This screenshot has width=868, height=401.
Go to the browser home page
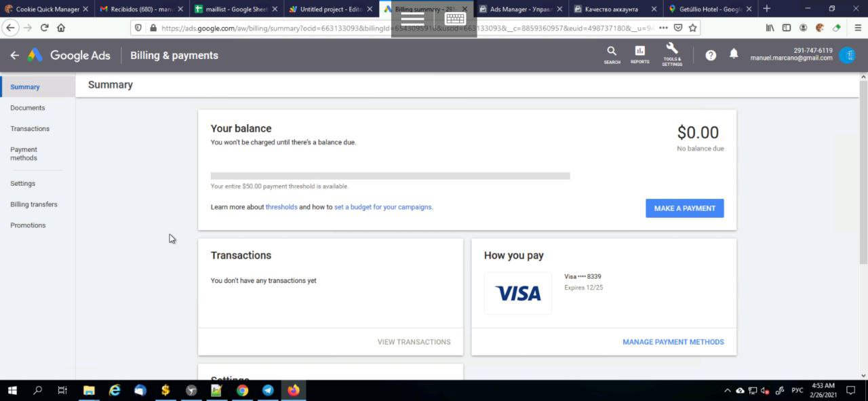point(61,28)
